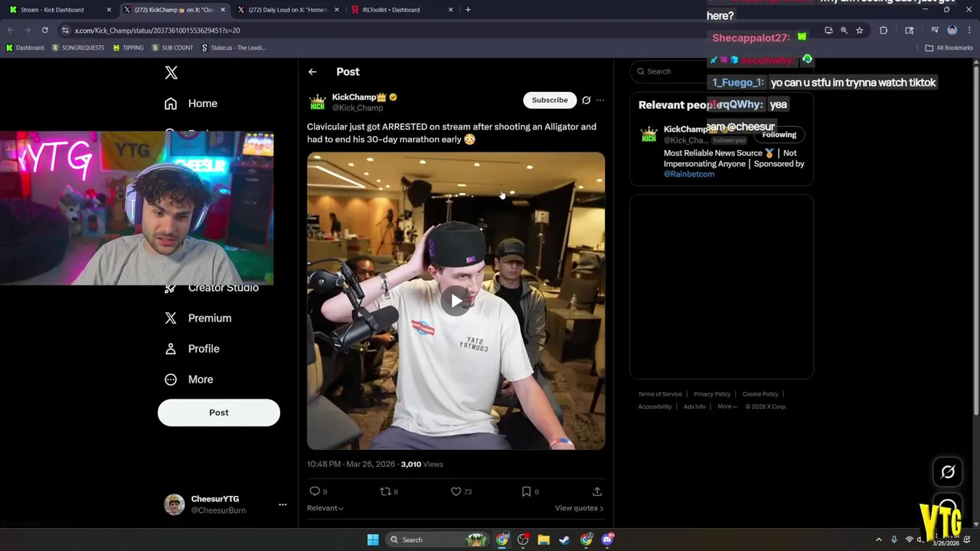Open the More menu in the sidebar
The width and height of the screenshot is (980, 551).
189,380
